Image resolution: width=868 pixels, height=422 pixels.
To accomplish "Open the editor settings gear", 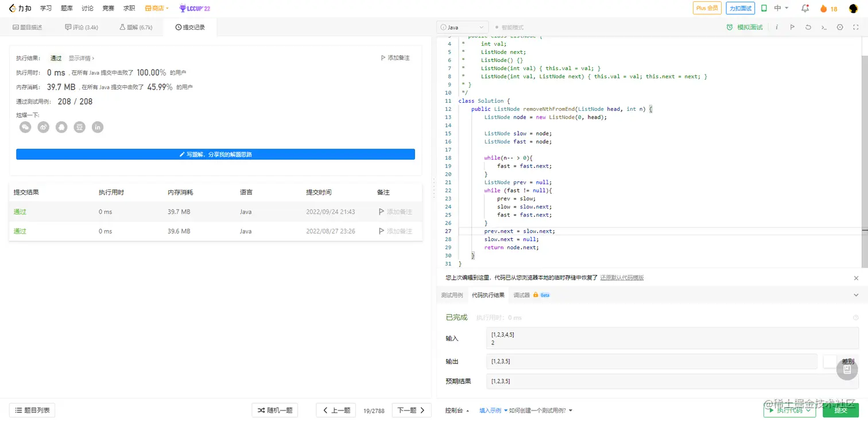I will click(840, 27).
